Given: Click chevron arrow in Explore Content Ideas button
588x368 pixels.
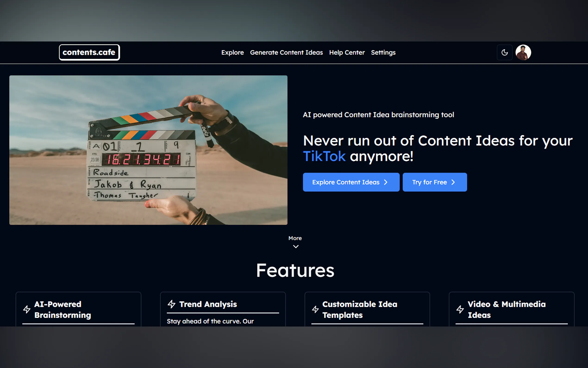Looking at the screenshot, I should [x=386, y=182].
